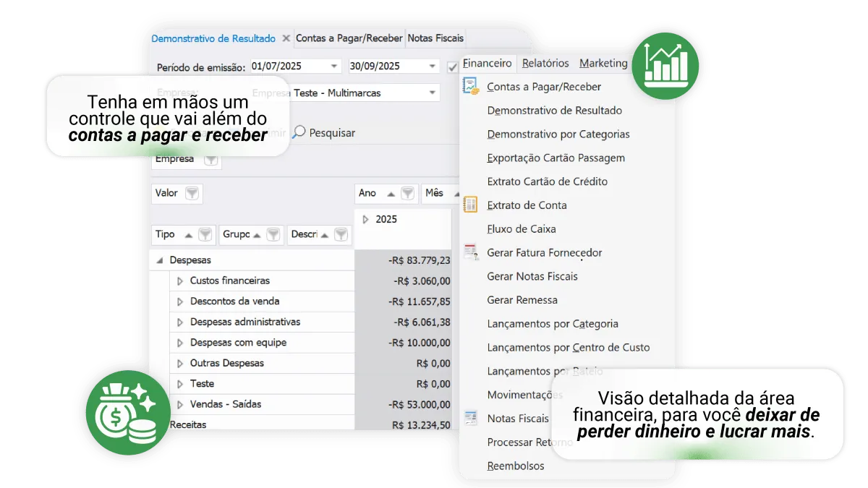The image size is (868, 488).
Task: Toggle the checkbox beside the end date
Action: point(453,67)
